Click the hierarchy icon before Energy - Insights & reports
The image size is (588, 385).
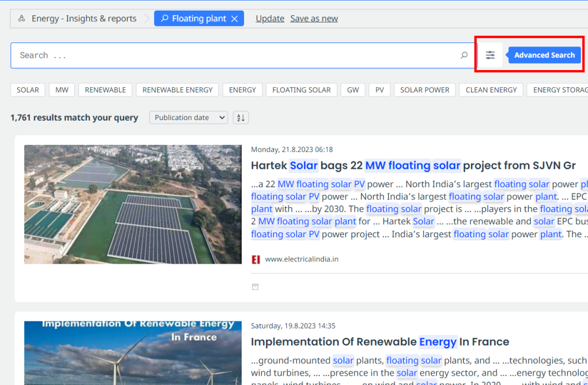click(21, 18)
